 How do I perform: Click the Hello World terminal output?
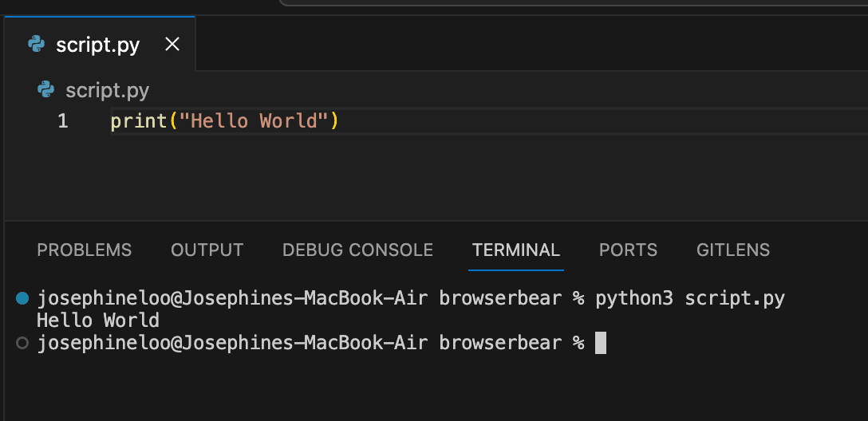(x=98, y=321)
